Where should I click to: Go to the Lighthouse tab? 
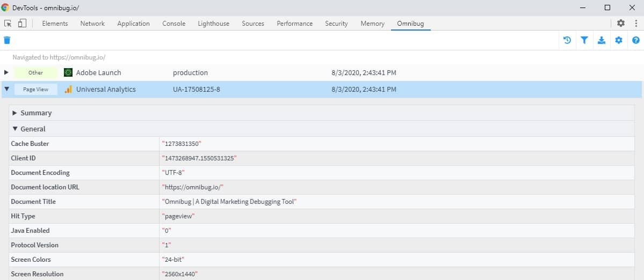pos(214,24)
